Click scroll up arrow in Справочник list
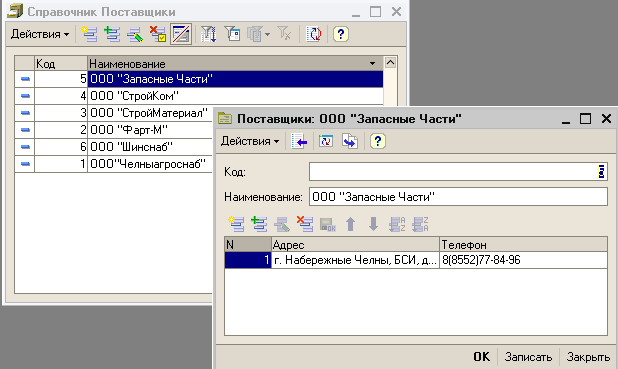618x369 pixels. (390, 62)
